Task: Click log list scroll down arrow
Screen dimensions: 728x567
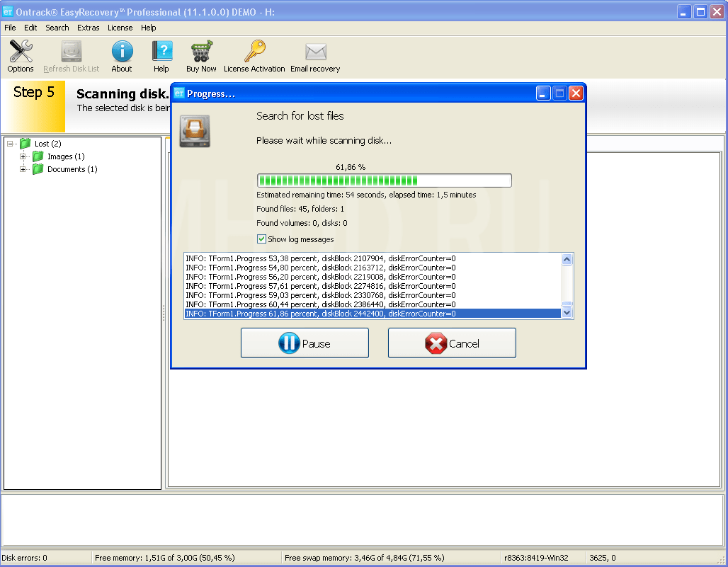Action: [567, 313]
